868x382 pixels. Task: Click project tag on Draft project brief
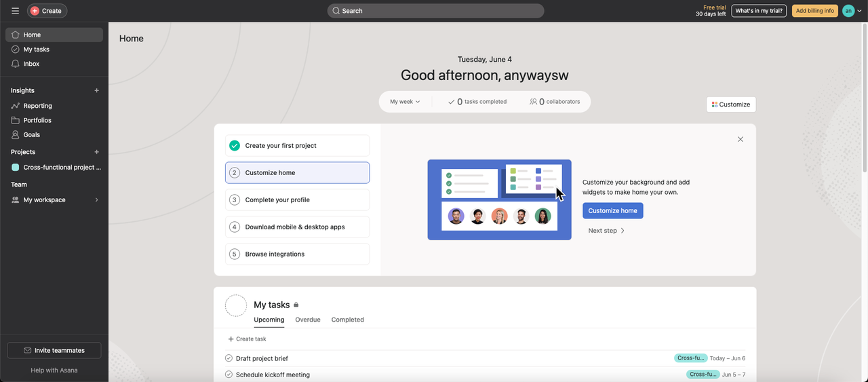pyautogui.click(x=691, y=358)
